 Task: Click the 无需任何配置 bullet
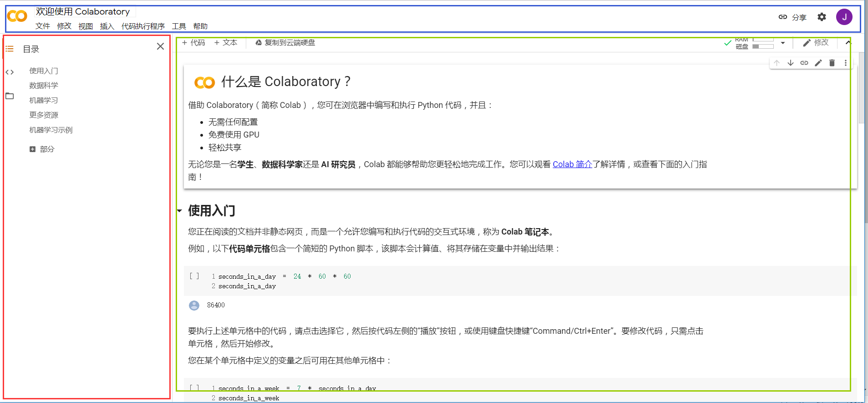233,122
